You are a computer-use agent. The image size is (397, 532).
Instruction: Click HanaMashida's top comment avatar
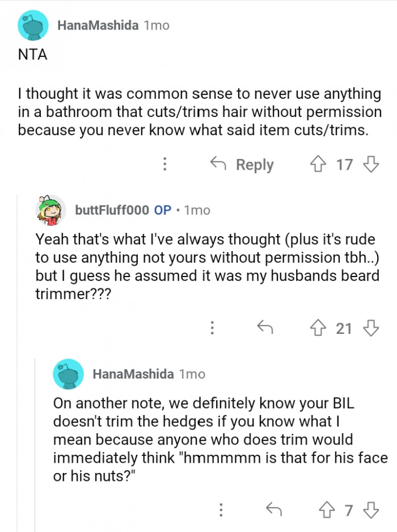(x=32, y=27)
